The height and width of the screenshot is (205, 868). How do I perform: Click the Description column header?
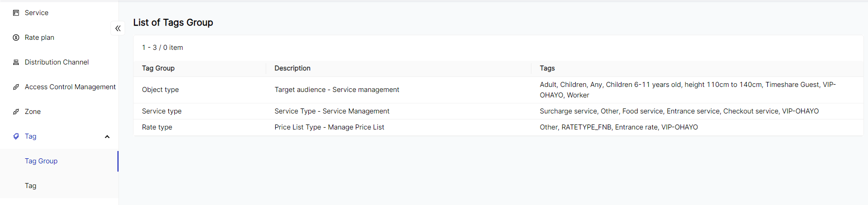292,68
